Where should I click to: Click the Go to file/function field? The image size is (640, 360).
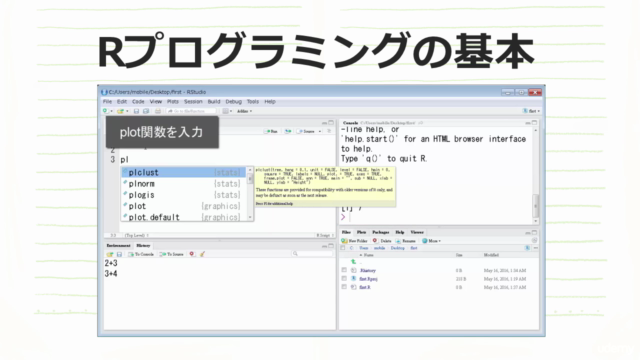pos(191,111)
